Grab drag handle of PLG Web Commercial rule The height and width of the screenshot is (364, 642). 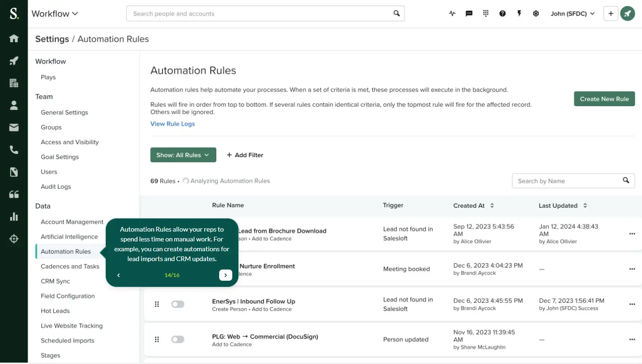point(157,340)
